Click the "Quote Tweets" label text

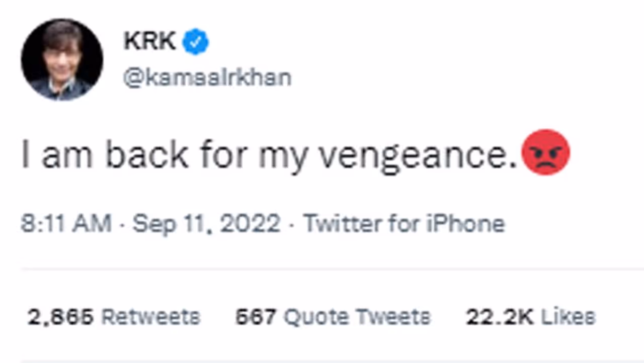point(357,317)
